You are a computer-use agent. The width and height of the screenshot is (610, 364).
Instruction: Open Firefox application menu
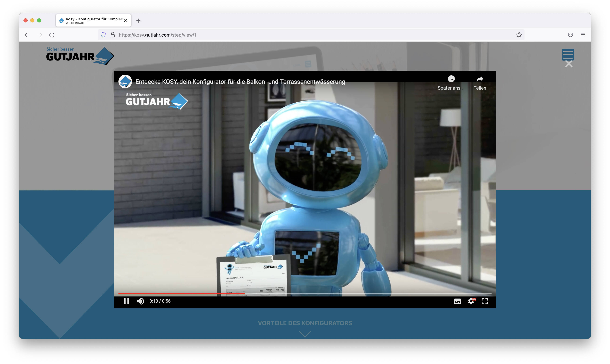(x=583, y=35)
